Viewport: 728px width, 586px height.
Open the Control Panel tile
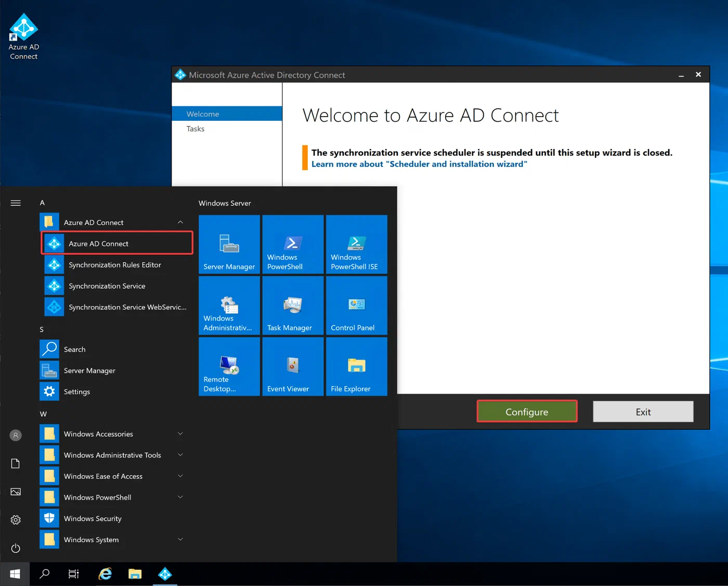click(x=357, y=305)
